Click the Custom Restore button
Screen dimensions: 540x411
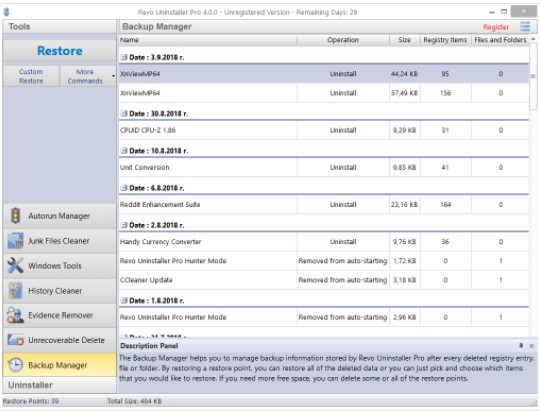tap(31, 76)
